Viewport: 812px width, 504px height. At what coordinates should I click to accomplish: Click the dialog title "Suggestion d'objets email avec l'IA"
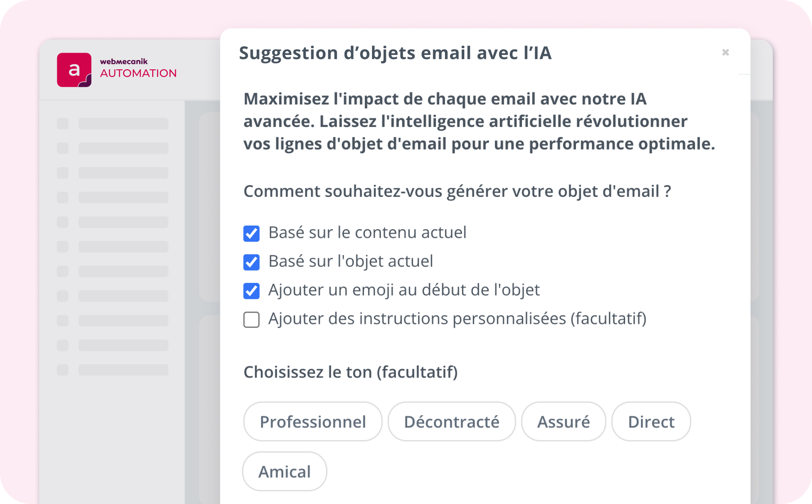click(x=395, y=53)
